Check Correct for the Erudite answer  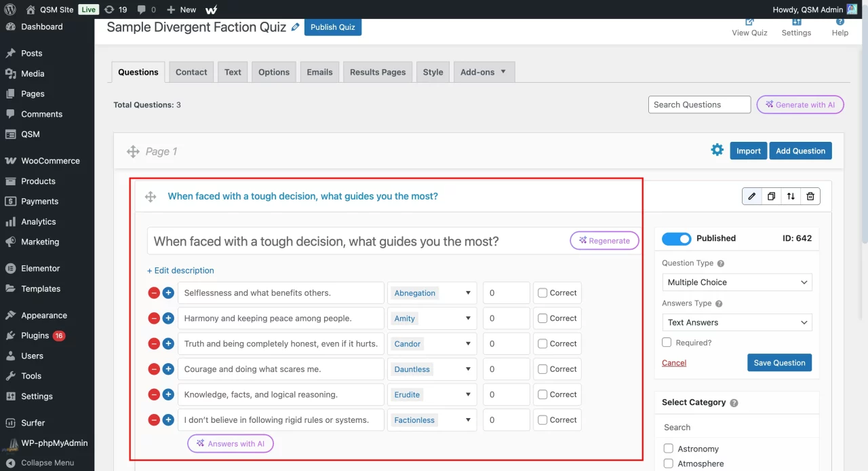pos(542,394)
